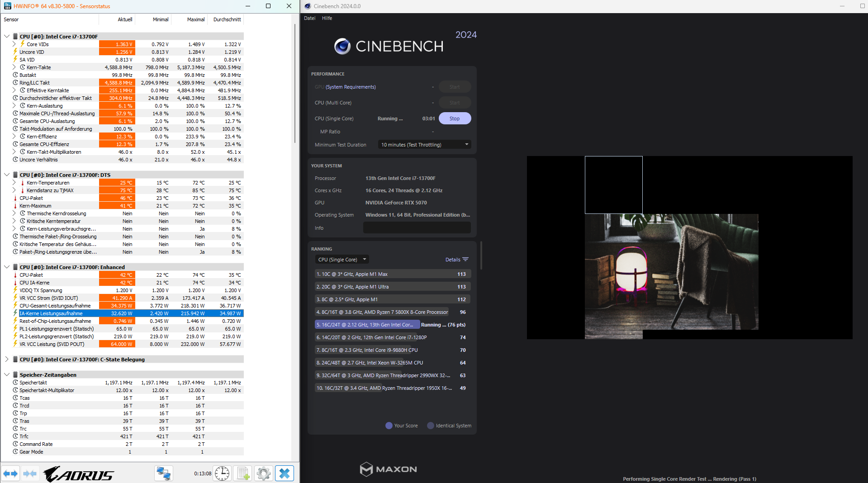Open the Minimum Test Duration dropdown
Image resolution: width=868 pixels, height=483 pixels.
coord(424,145)
